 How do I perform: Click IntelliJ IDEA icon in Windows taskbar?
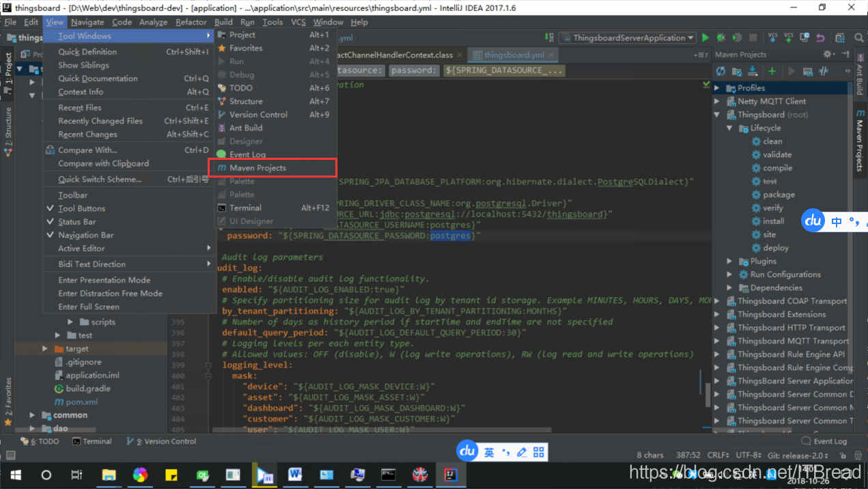pyautogui.click(x=451, y=474)
